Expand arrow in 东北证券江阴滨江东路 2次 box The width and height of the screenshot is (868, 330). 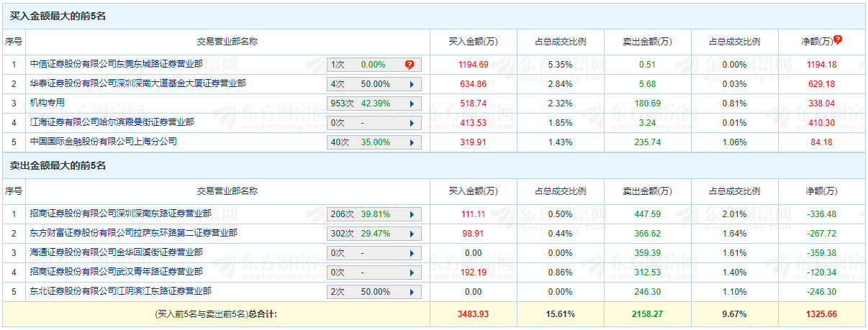click(x=412, y=292)
